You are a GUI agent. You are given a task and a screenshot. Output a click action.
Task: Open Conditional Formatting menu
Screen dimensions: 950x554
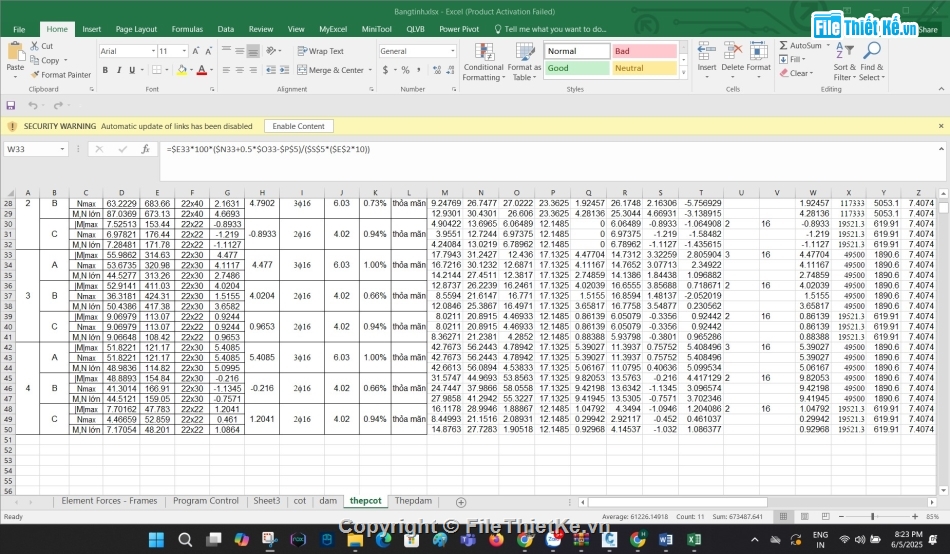pos(483,62)
